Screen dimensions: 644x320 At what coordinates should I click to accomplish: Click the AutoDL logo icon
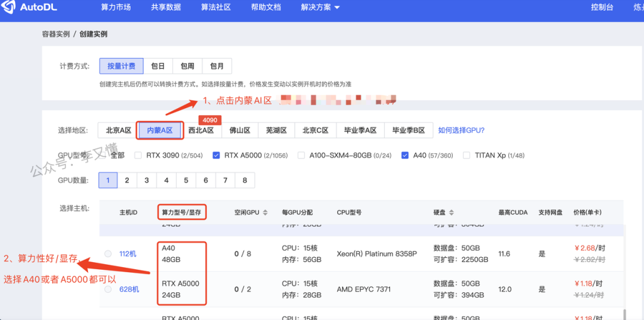[x=9, y=8]
